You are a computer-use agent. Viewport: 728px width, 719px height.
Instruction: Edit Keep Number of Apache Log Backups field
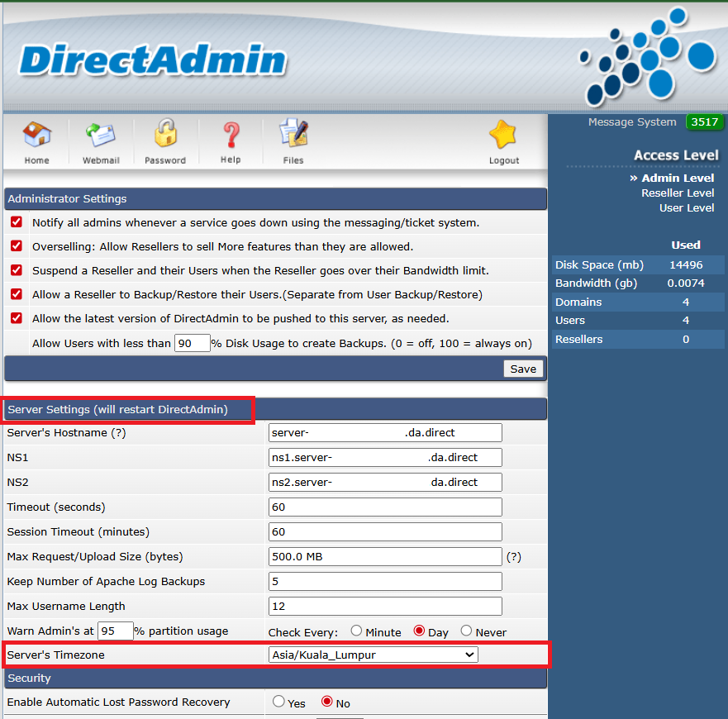(385, 581)
